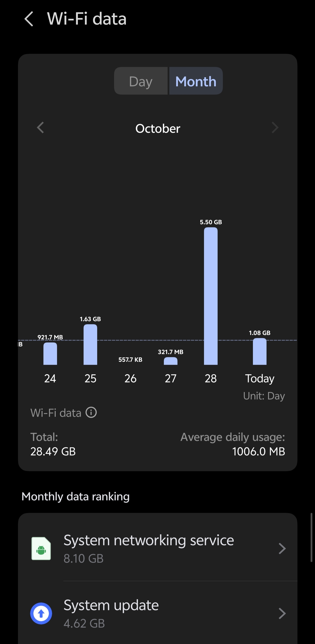Switch to the Day view
This screenshot has height=644, width=315.
click(x=141, y=81)
